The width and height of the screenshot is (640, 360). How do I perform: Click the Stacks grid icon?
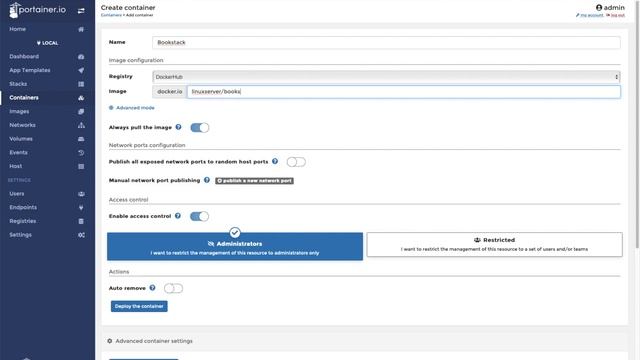[x=81, y=84]
